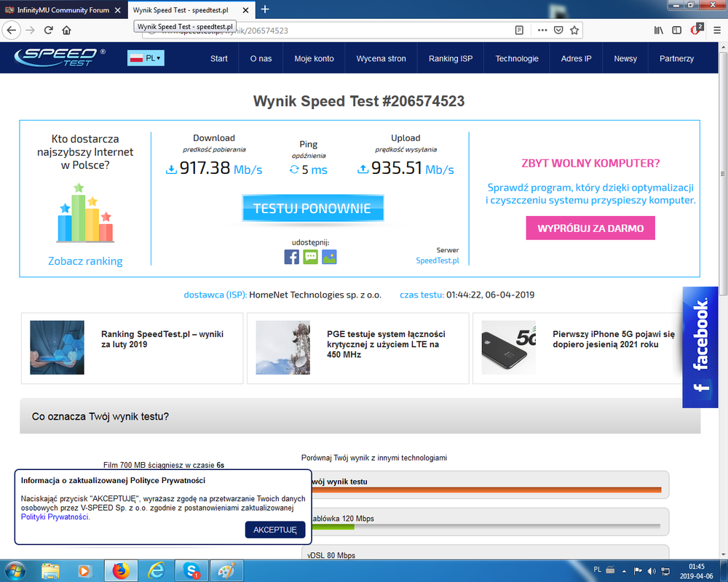Close the InfinityMU Community Forum tab
This screenshot has height=582, width=728.
[117, 9]
